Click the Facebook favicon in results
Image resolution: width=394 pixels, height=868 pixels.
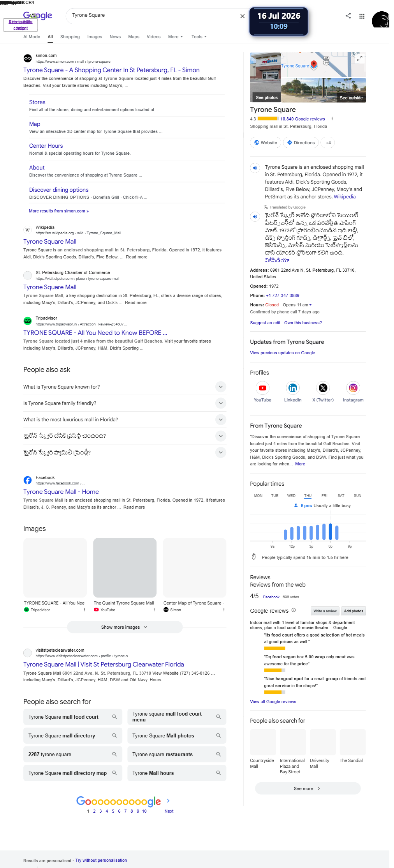coord(28,480)
